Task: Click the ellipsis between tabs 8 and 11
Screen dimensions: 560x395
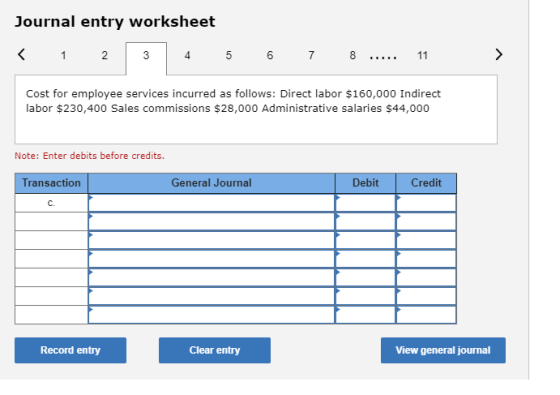Action: (383, 57)
